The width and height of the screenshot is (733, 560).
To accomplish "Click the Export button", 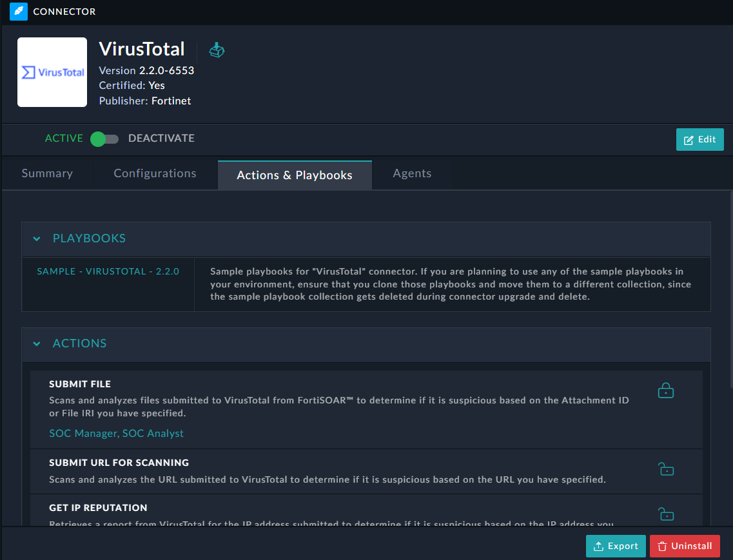I will 616,546.
